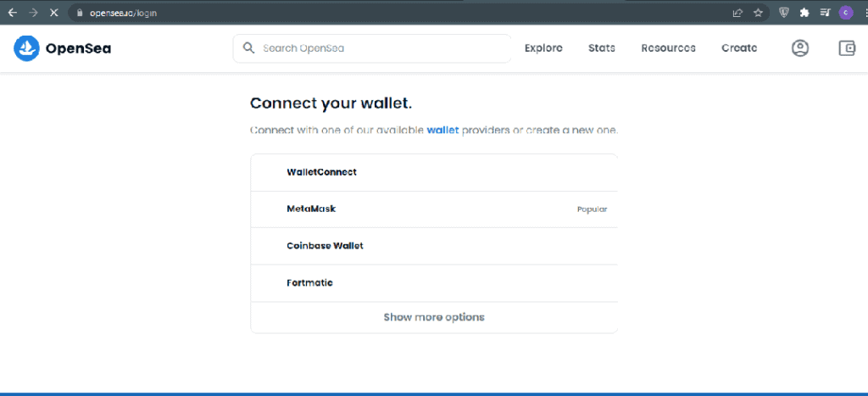Open the Resources menu
Viewport: 868px width, 396px height.
click(668, 48)
